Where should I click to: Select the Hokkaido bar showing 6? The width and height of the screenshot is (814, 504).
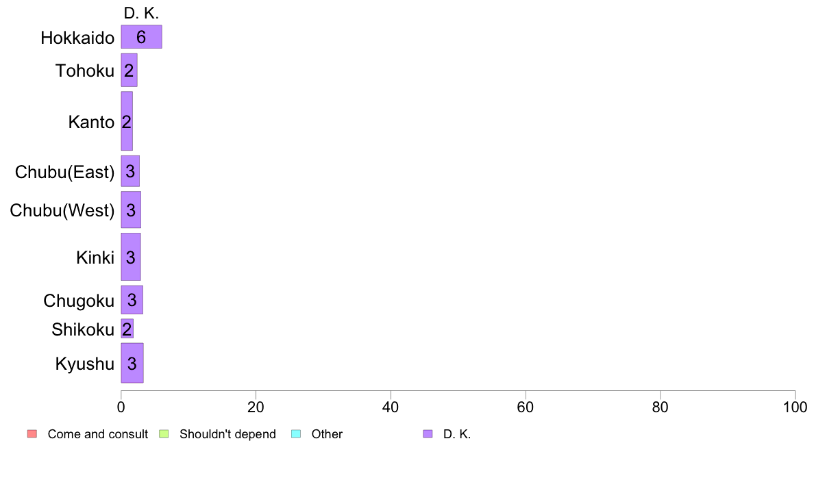click(x=141, y=37)
